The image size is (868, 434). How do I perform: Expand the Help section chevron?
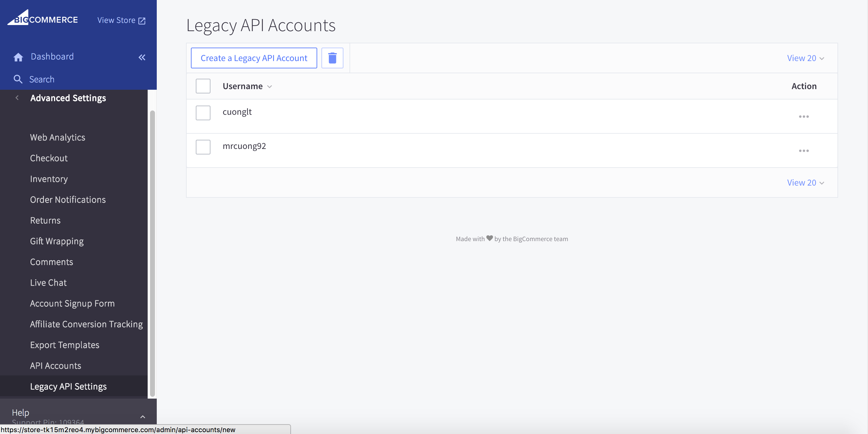click(142, 417)
